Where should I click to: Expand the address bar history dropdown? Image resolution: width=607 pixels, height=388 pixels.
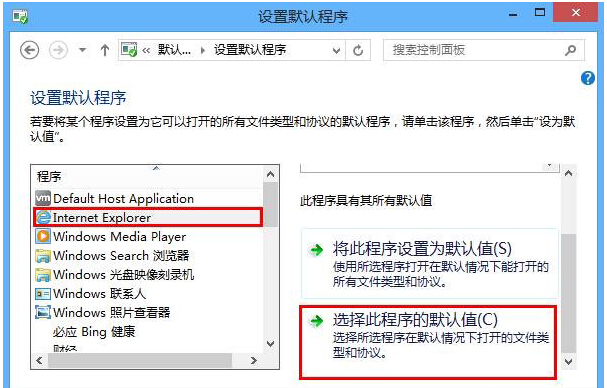click(337, 50)
